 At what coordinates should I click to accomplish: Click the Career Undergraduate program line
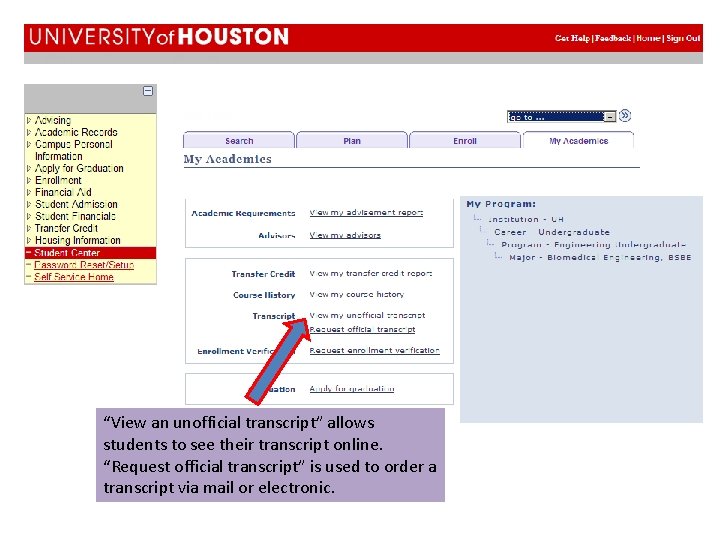[x=552, y=232]
